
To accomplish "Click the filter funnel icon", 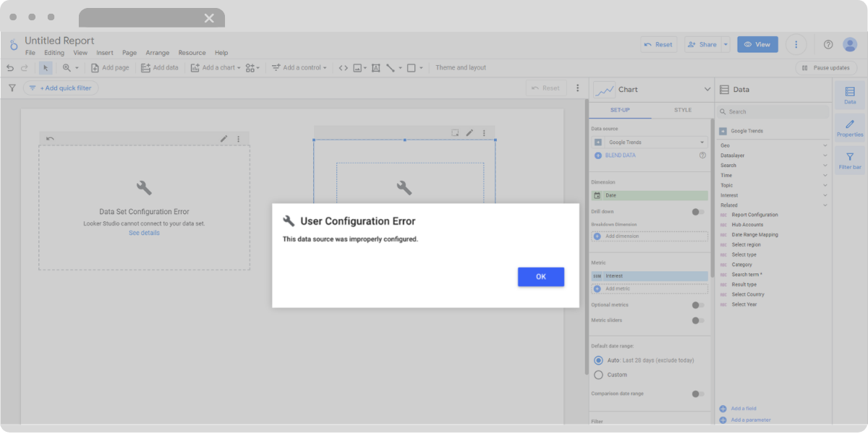I will [x=12, y=88].
